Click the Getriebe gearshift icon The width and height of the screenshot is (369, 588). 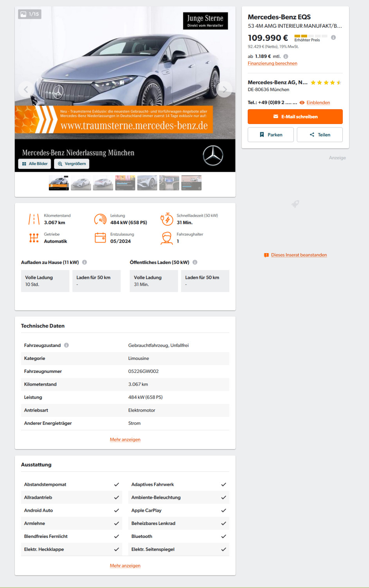coord(34,238)
